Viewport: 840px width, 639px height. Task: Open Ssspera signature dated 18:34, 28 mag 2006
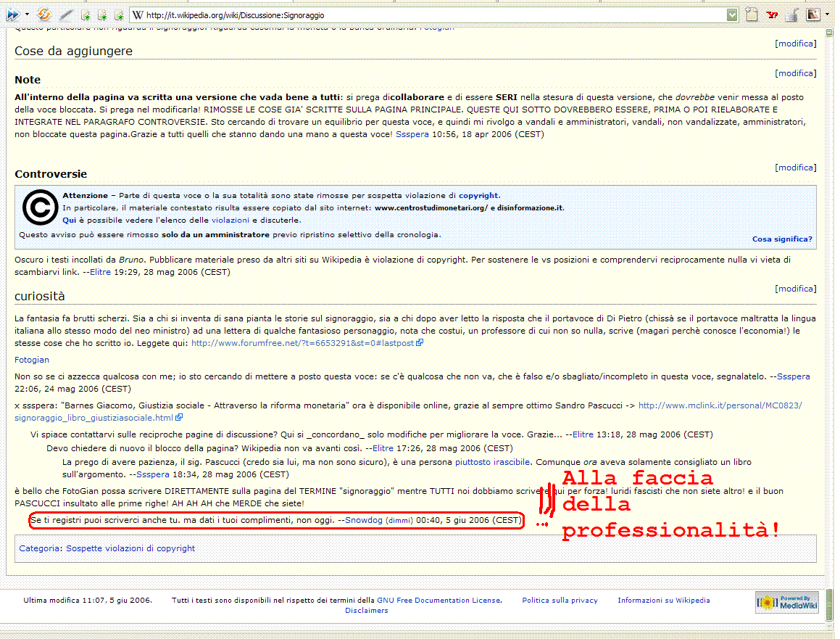point(153,474)
